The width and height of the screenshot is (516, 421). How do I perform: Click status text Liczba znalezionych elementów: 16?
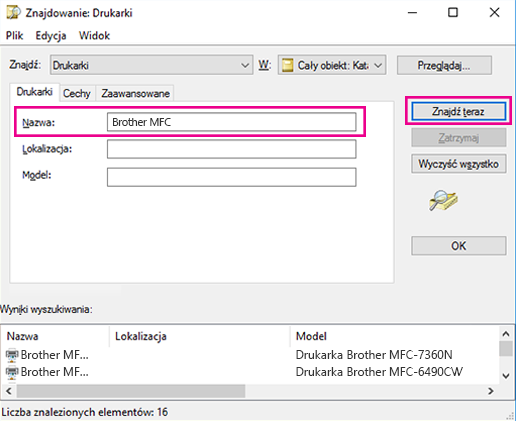(x=85, y=412)
